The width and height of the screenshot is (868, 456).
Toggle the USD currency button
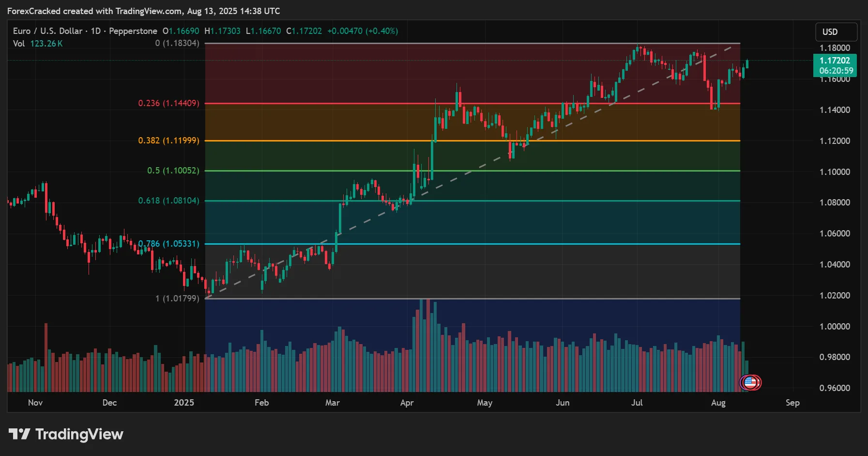click(x=836, y=31)
